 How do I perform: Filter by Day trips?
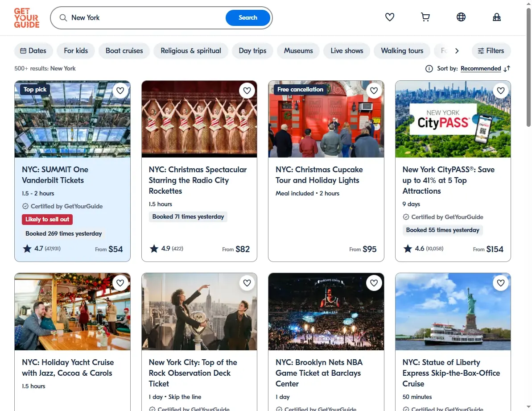tap(252, 51)
